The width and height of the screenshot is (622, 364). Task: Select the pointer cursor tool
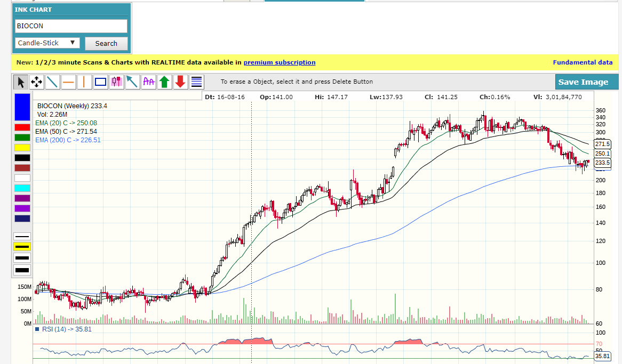pos(21,82)
